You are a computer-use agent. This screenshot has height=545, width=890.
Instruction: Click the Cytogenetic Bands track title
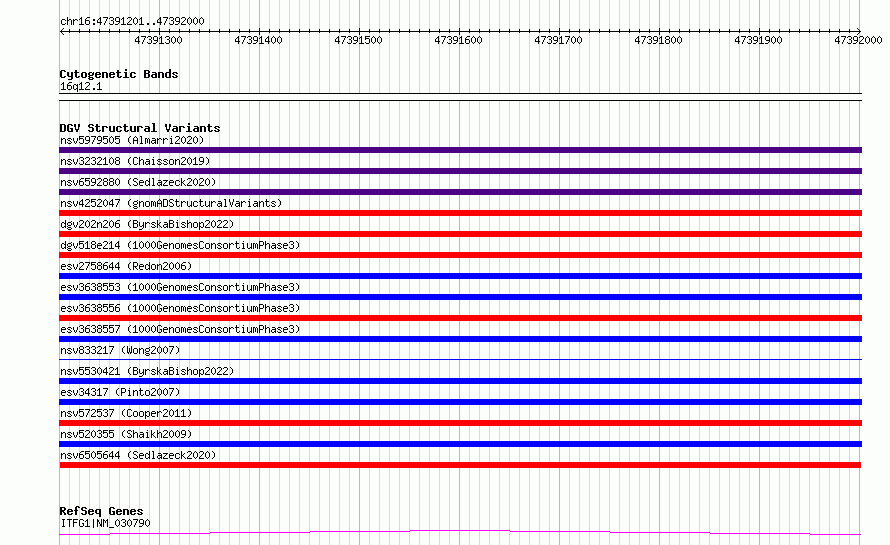[x=119, y=74]
